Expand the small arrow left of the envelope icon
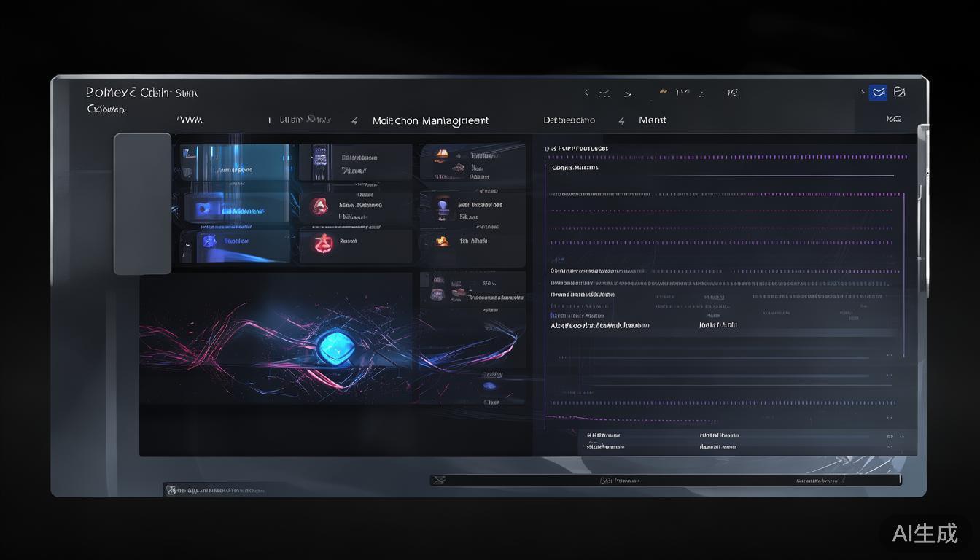The width and height of the screenshot is (980, 560). [x=863, y=93]
